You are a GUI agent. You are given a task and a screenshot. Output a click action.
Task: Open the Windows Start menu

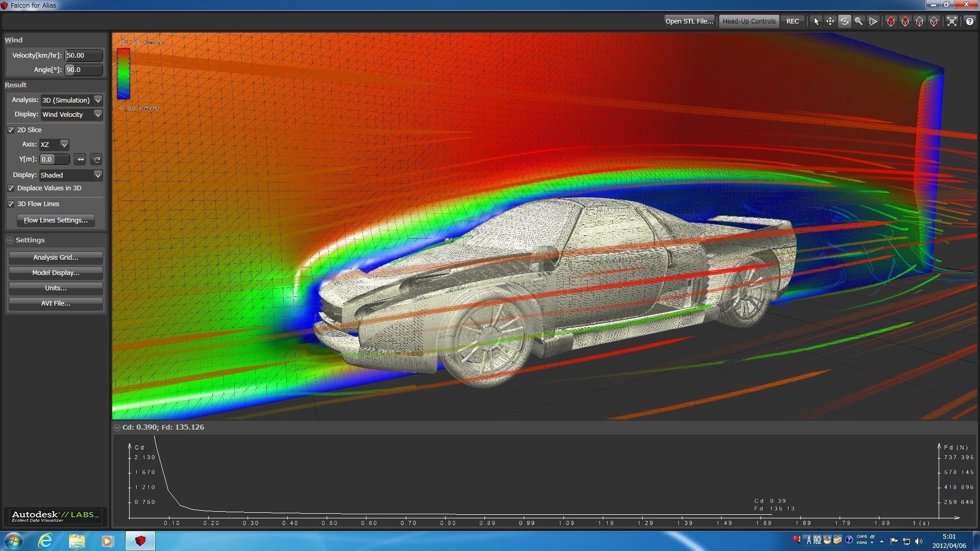point(13,541)
